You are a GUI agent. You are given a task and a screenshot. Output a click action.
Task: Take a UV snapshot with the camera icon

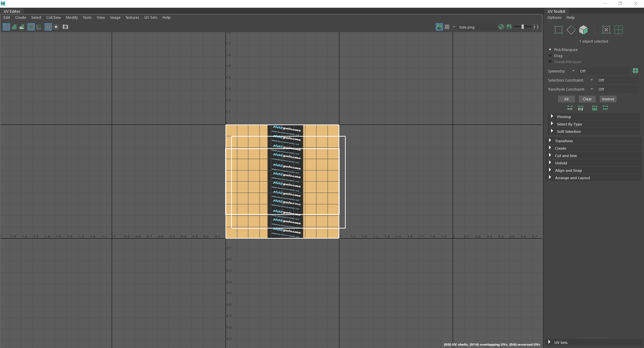coord(65,27)
